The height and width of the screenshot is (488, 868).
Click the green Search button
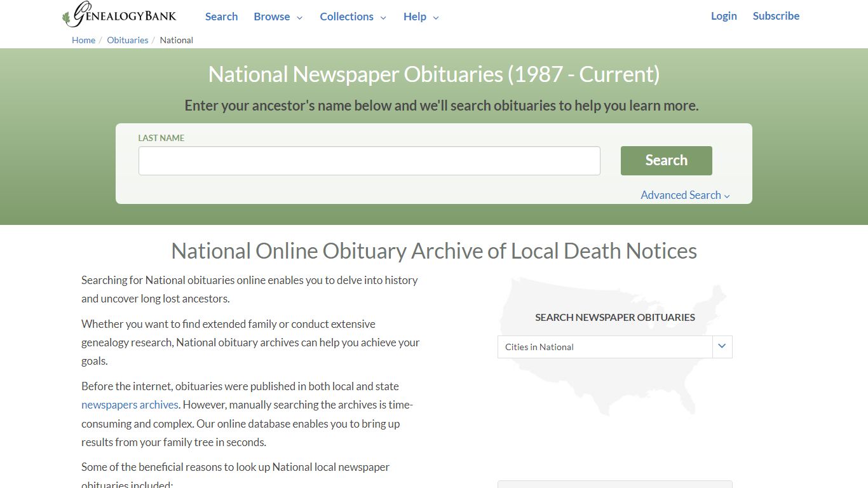(666, 161)
